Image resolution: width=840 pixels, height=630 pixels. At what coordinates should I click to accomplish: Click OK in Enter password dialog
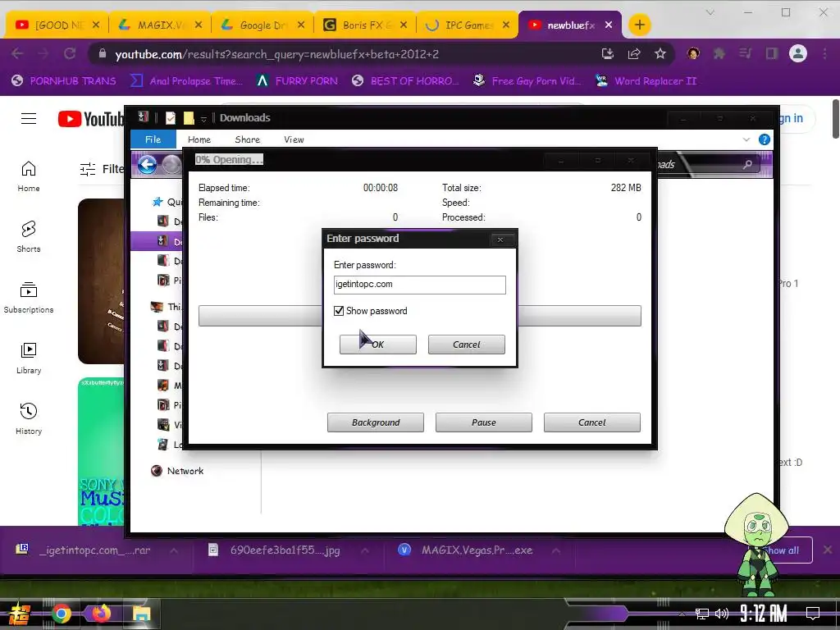(x=377, y=345)
